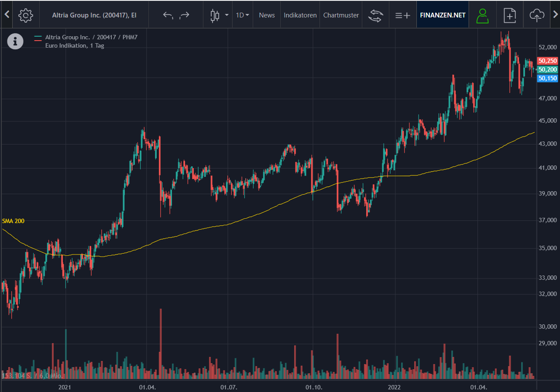Screen dimensions: 560x392
Task: Click the 43,000 price axis label
Action: tap(547, 144)
